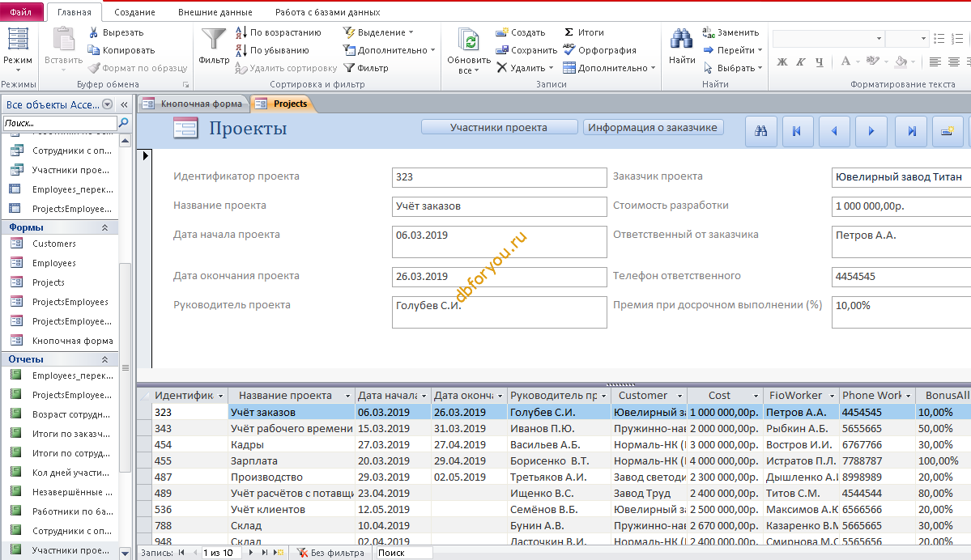The height and width of the screenshot is (560, 971).
Task: Click the ribbon Найти binoculars icon
Action: 681,39
